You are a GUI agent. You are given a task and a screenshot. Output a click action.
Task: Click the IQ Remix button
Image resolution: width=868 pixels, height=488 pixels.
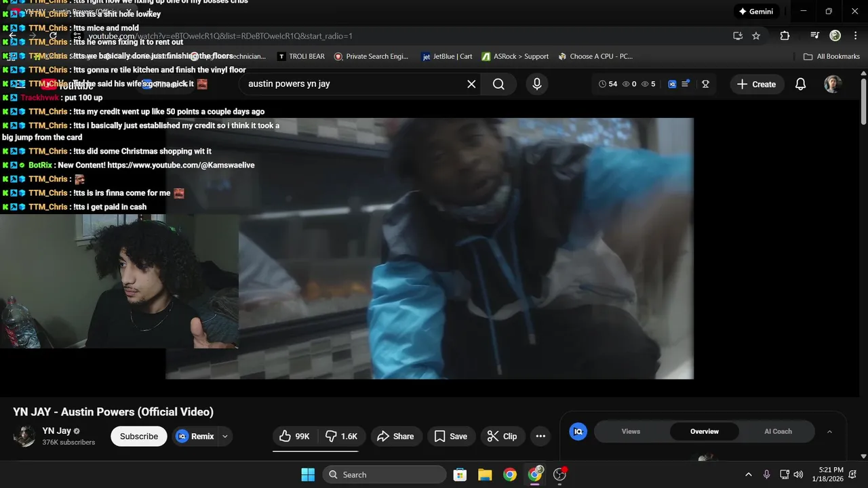195,436
